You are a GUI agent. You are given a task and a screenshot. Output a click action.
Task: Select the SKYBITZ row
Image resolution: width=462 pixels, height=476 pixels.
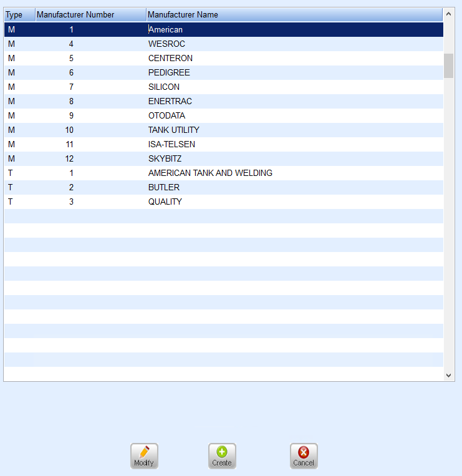point(224,158)
